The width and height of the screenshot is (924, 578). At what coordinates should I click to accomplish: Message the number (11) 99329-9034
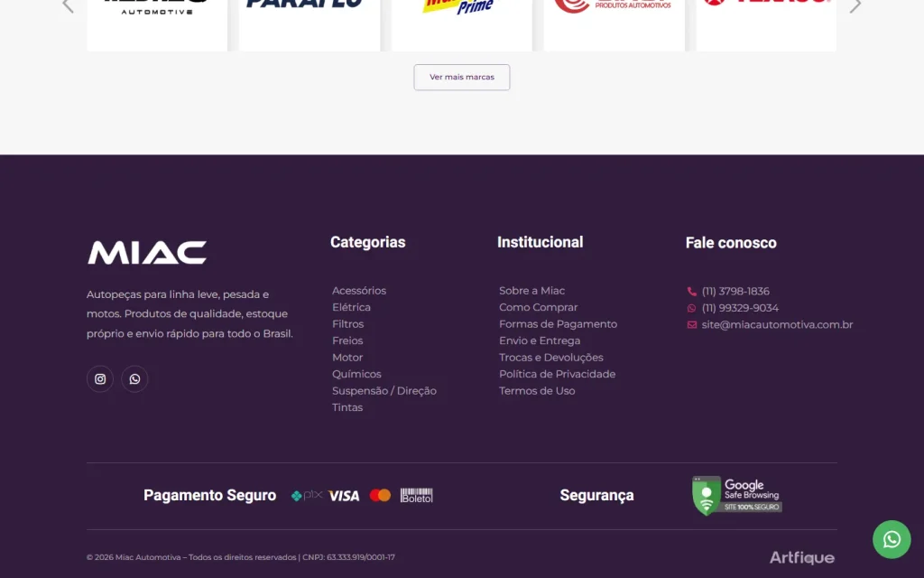pos(740,308)
